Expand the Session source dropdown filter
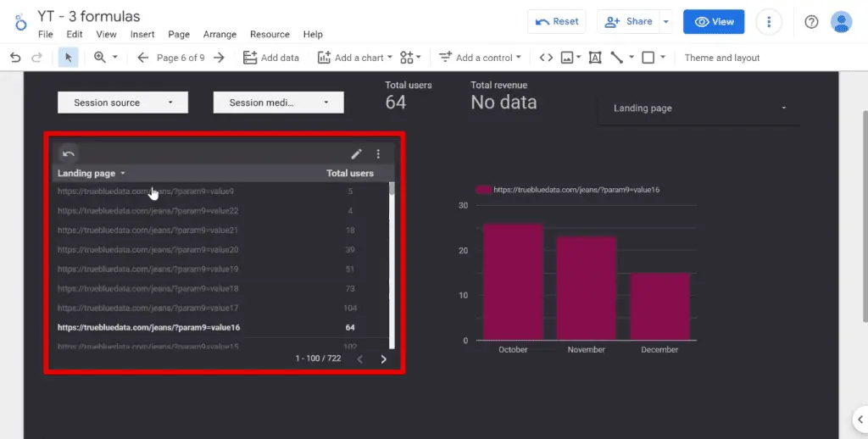The height and width of the screenshot is (439, 868). click(122, 103)
